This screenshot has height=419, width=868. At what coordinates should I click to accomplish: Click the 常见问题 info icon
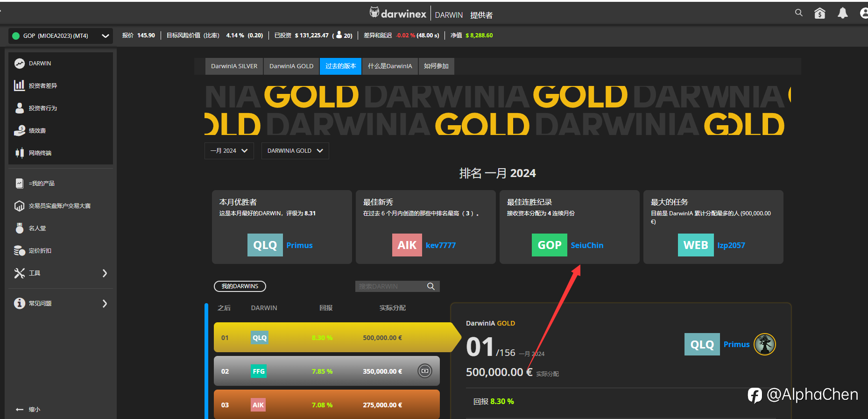point(19,303)
